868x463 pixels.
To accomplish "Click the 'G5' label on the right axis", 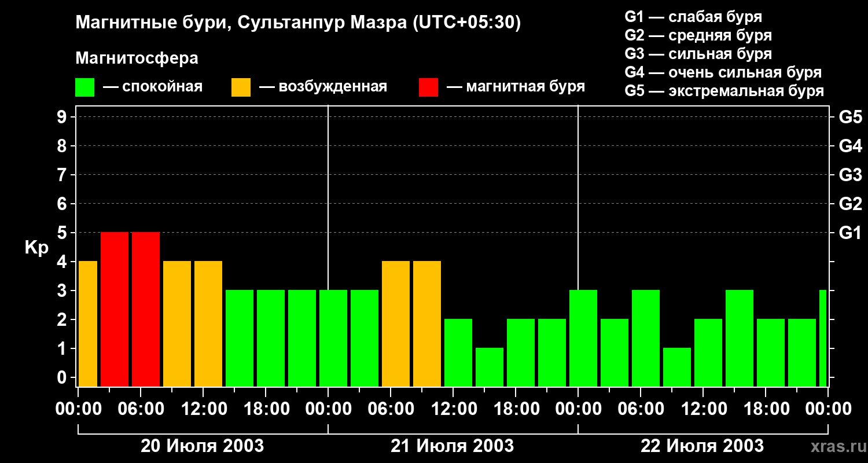I will pos(850,117).
